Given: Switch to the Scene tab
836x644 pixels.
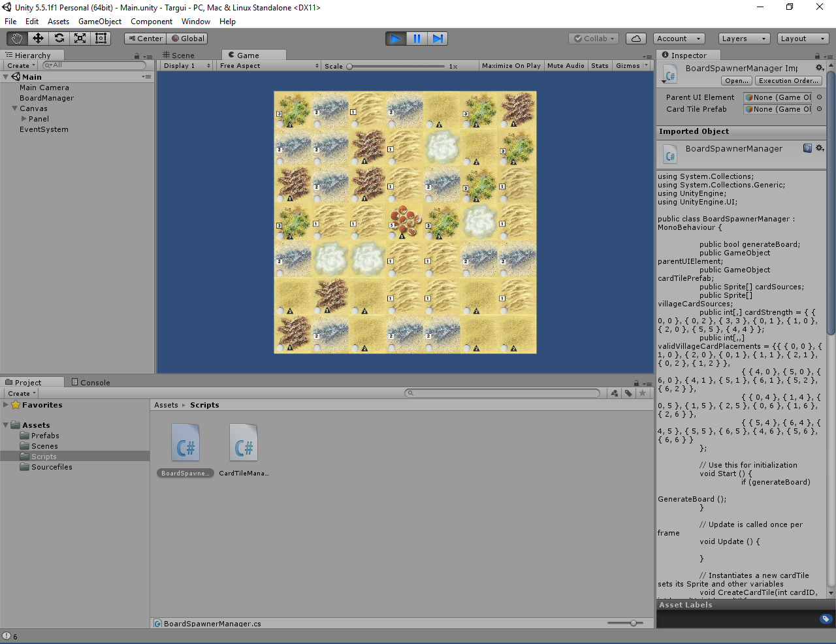Looking at the screenshot, I should [179, 56].
